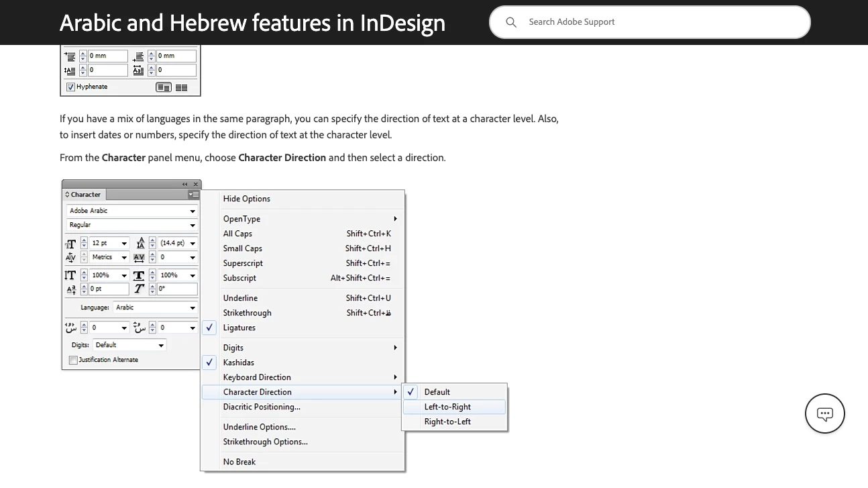Click the search magnifier icon
The height and width of the screenshot is (488, 868).
pyautogui.click(x=511, y=22)
